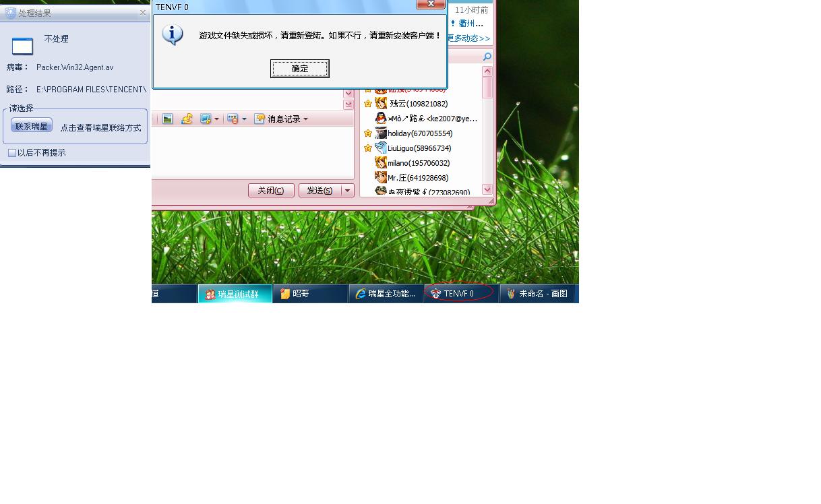Select group member 残云(109821082)
The image size is (821, 504).
coord(419,104)
